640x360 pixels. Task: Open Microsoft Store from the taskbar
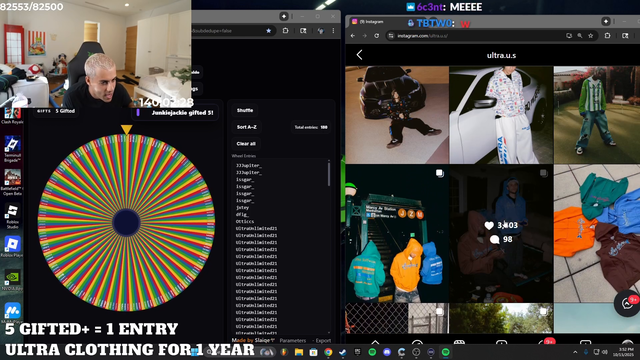[313, 352]
